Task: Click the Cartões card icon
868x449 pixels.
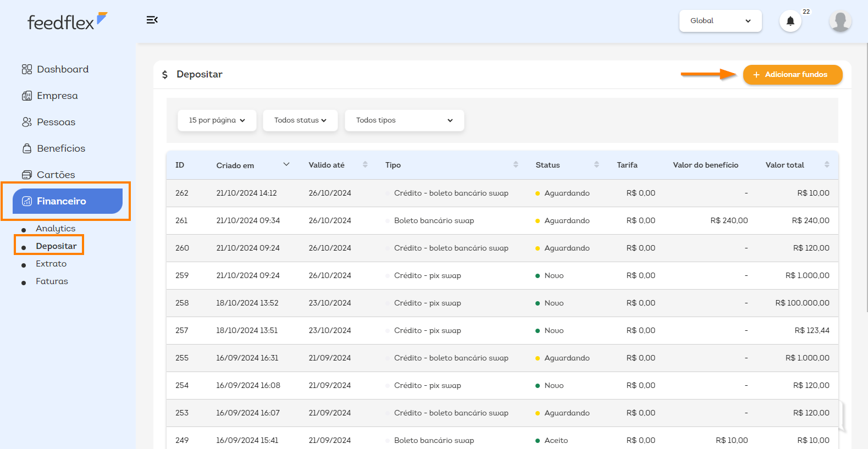Action: (27, 175)
